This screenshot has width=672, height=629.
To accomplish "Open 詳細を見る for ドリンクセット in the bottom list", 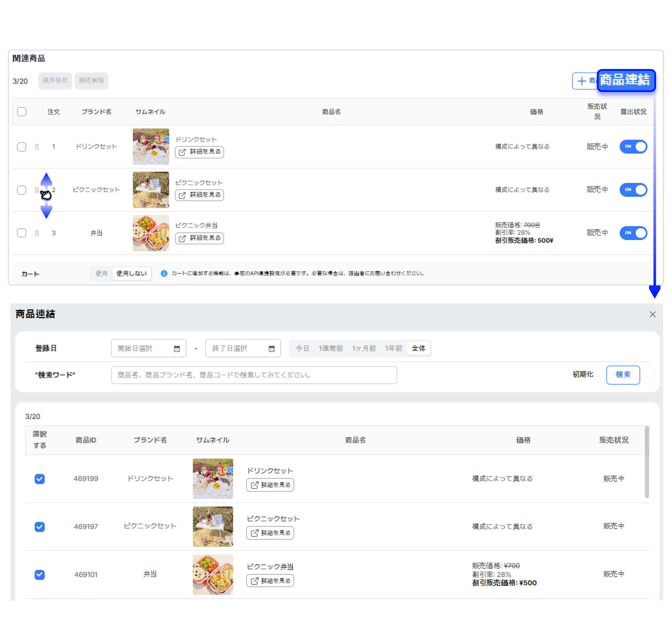I will (270, 485).
